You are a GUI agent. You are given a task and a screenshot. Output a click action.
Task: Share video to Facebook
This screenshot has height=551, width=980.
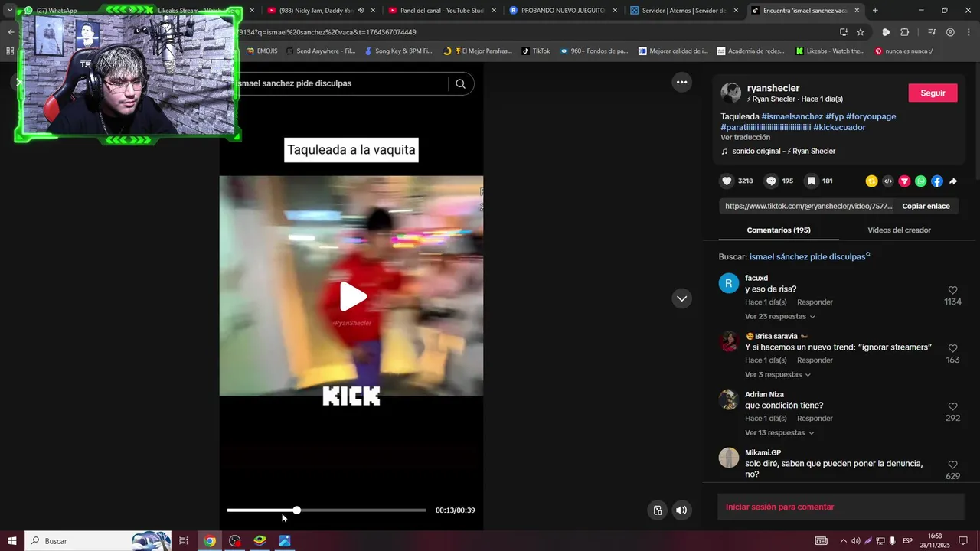(x=937, y=181)
